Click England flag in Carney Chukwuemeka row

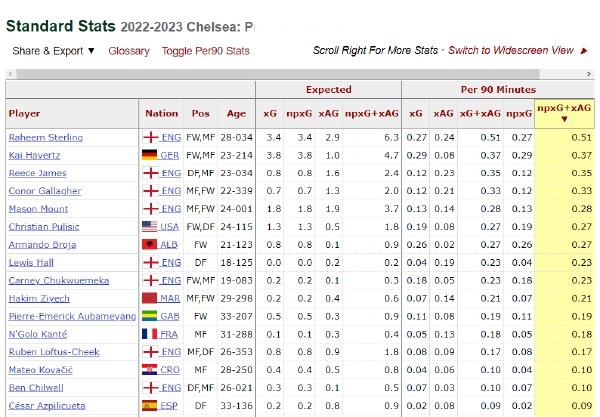pyautogui.click(x=150, y=280)
